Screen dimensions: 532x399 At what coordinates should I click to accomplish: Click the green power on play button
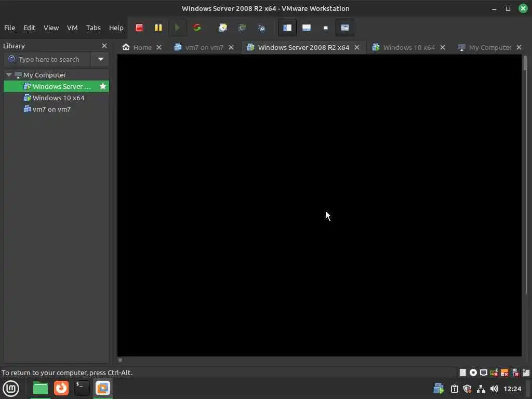(x=177, y=28)
